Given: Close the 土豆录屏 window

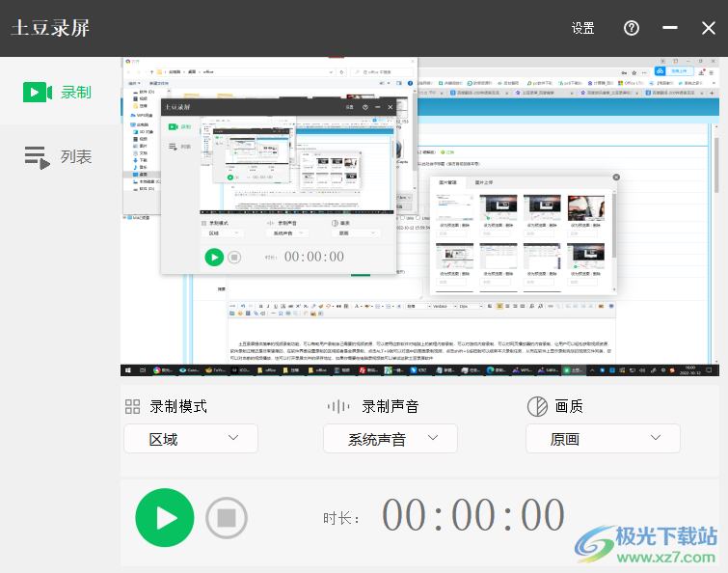Looking at the screenshot, I should pos(709,28).
